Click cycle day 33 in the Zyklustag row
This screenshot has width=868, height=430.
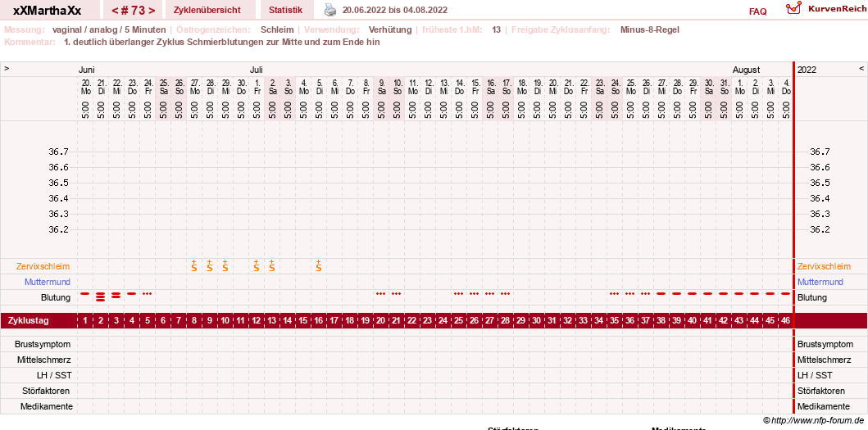pos(583,321)
